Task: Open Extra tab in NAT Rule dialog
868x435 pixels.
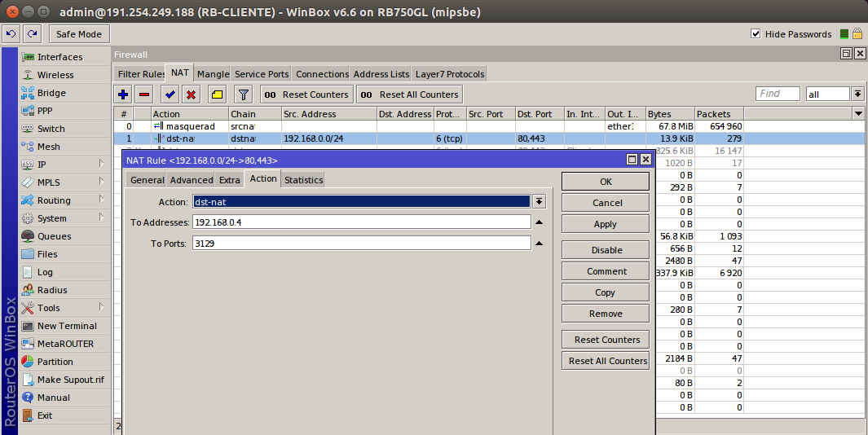Action: pos(229,180)
